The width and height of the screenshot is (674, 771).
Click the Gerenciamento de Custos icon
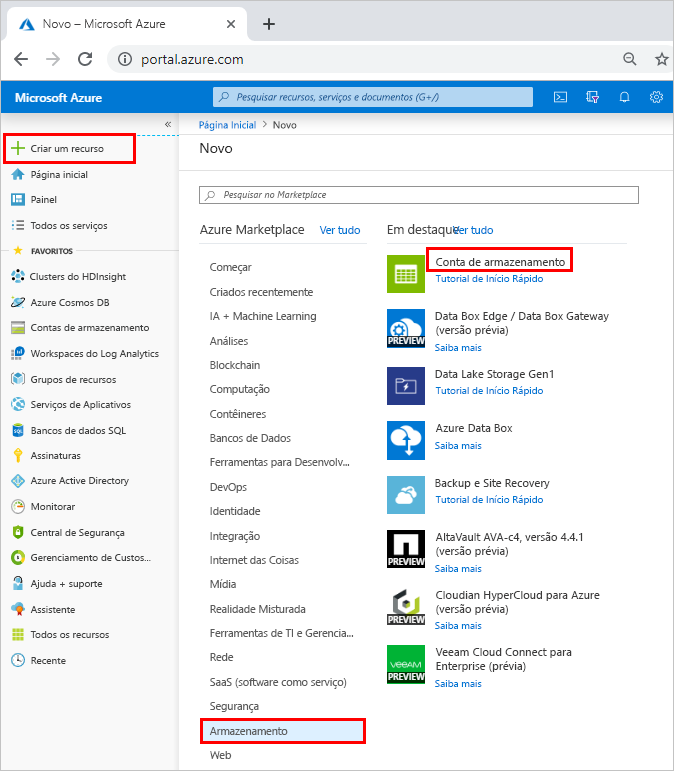(x=18, y=558)
